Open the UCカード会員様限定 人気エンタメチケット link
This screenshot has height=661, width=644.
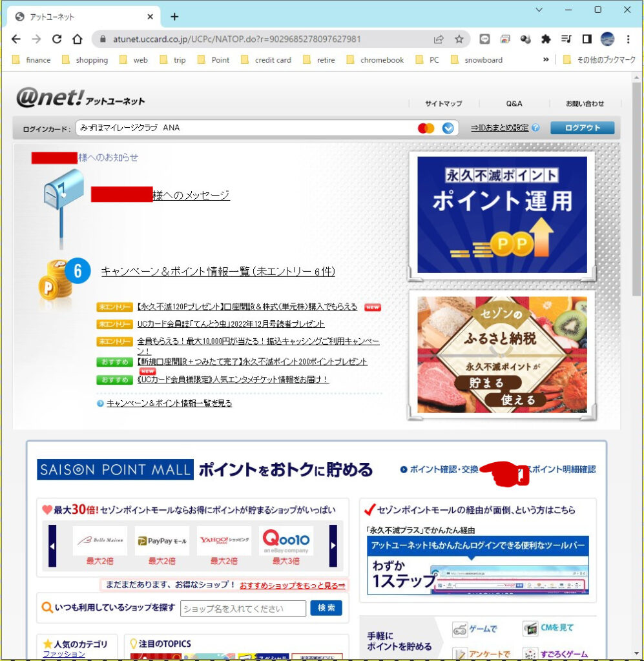233,380
